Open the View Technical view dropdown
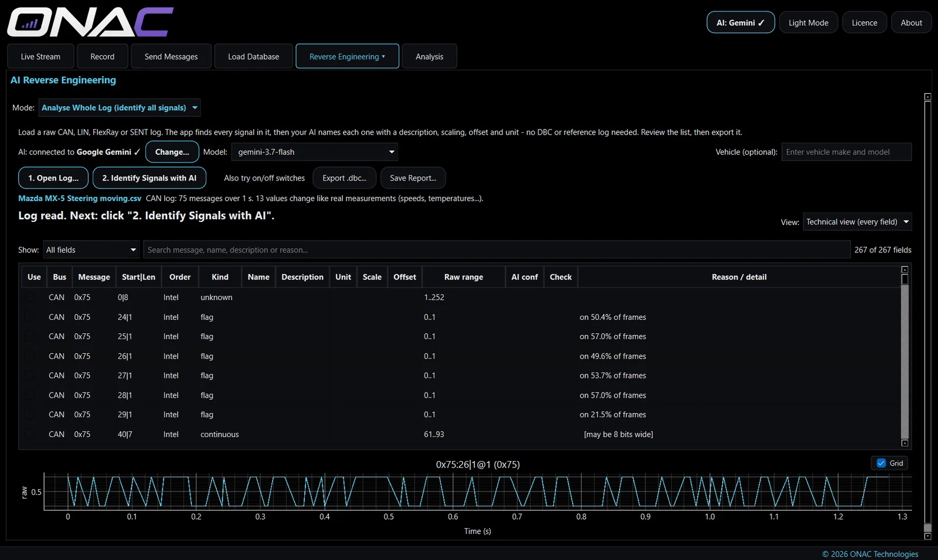 tap(857, 222)
